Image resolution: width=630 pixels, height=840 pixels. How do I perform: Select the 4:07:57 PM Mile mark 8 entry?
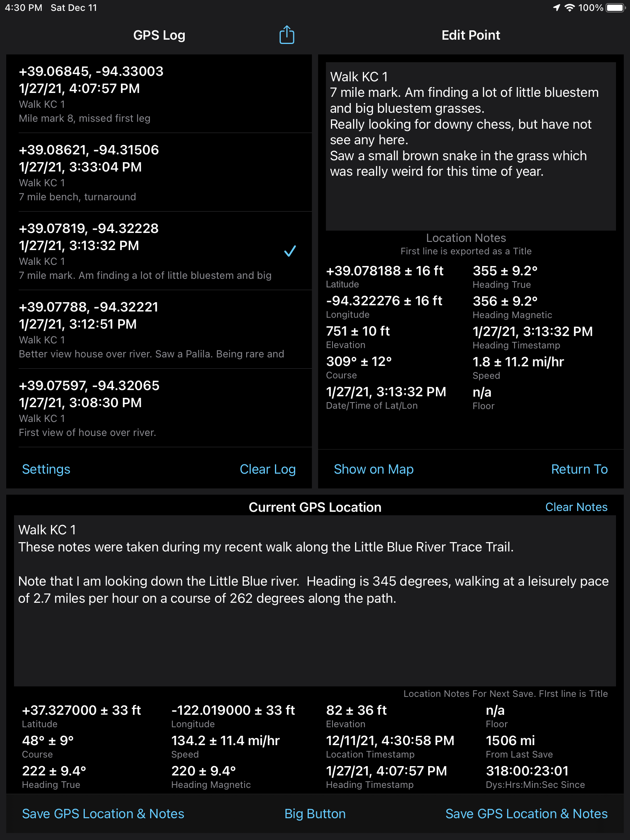(x=159, y=94)
